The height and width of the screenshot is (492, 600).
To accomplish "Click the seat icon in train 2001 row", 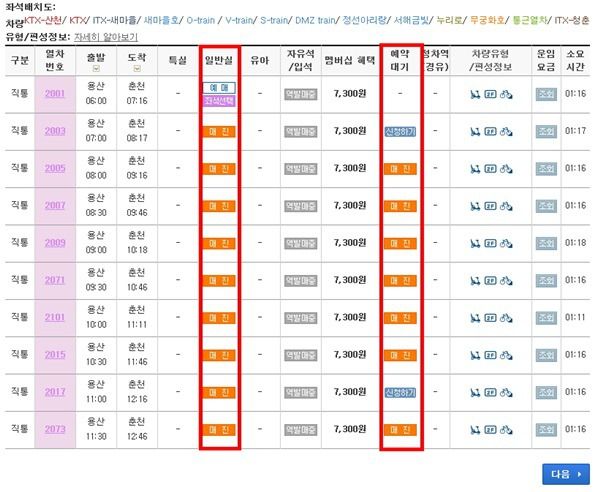I will 475,94.
